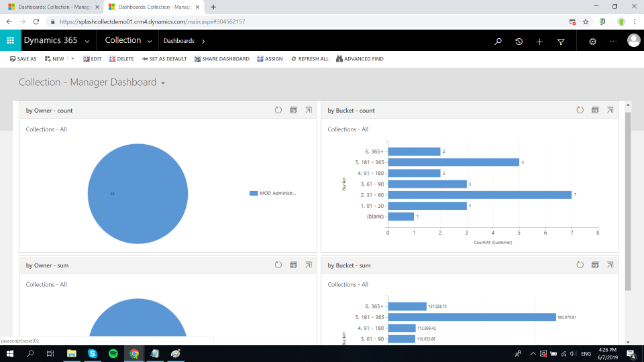Open the advanced find funnel icon

tap(561, 41)
